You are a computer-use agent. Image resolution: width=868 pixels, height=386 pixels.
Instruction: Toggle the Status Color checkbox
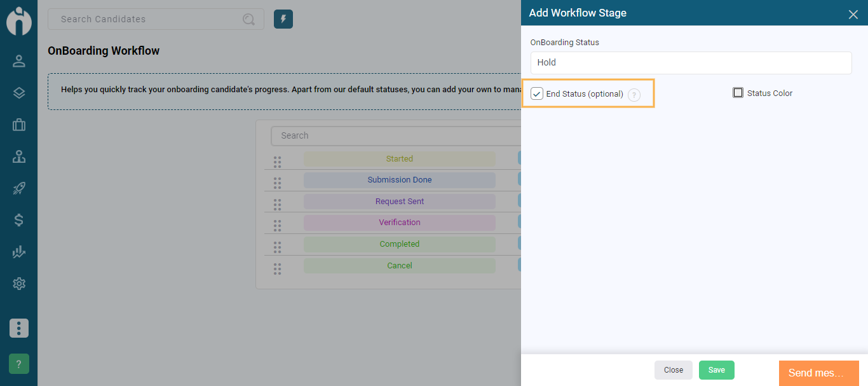pos(738,92)
